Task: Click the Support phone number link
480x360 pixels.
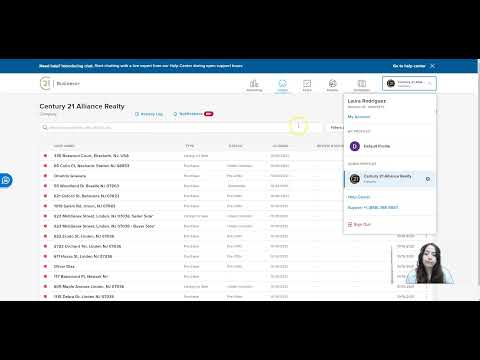Action: 373,207
